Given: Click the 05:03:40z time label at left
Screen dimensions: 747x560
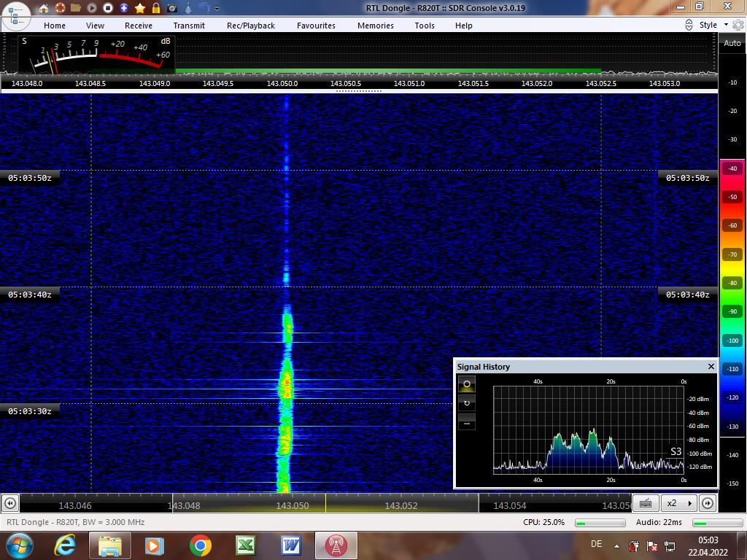Looking at the screenshot, I should (x=29, y=295).
